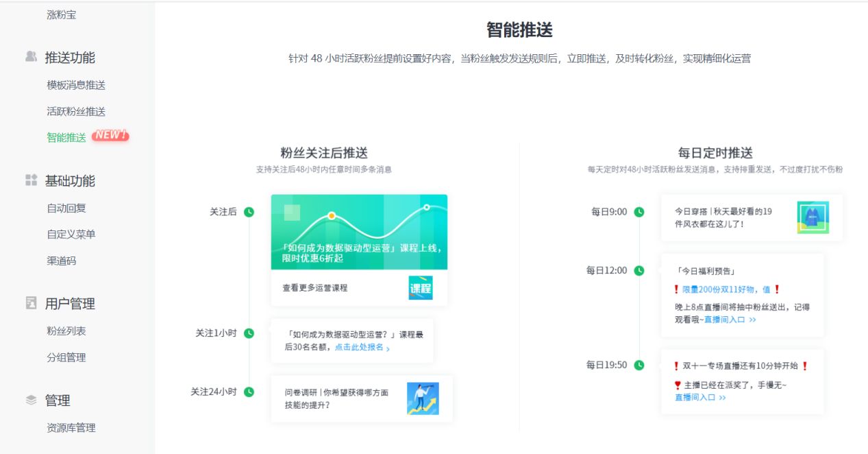Click the 关注后 timeline label
Viewport: 868px width, 454px height.
tap(223, 212)
